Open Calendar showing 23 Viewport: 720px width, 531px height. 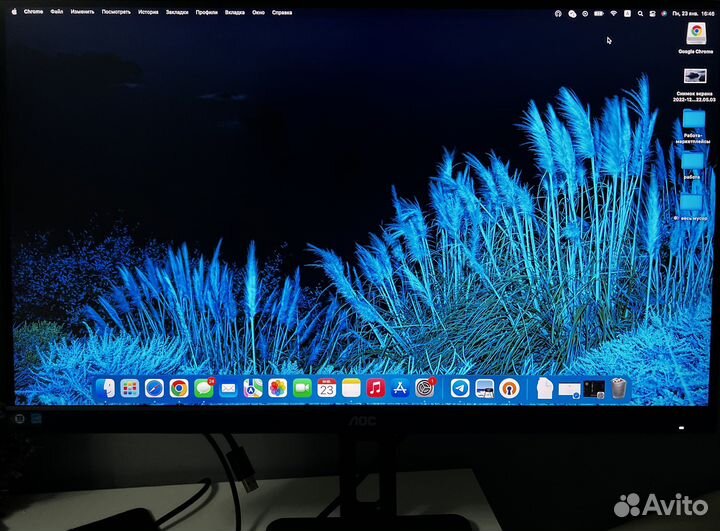pyautogui.click(x=326, y=389)
